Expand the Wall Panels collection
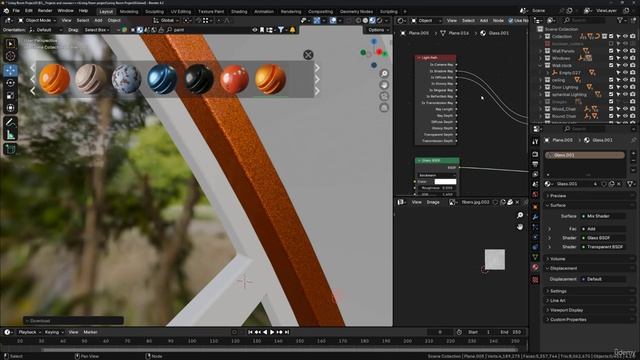The height and width of the screenshot is (360, 640). [540, 51]
